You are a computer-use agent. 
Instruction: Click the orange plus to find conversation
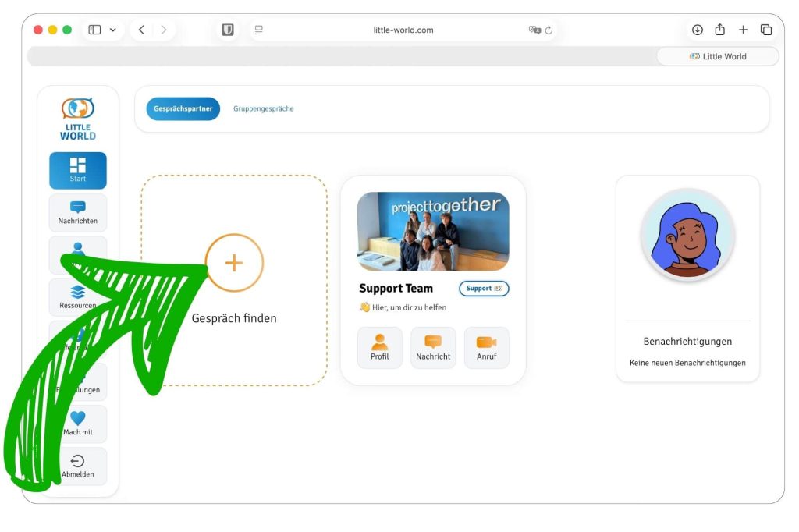point(234,263)
